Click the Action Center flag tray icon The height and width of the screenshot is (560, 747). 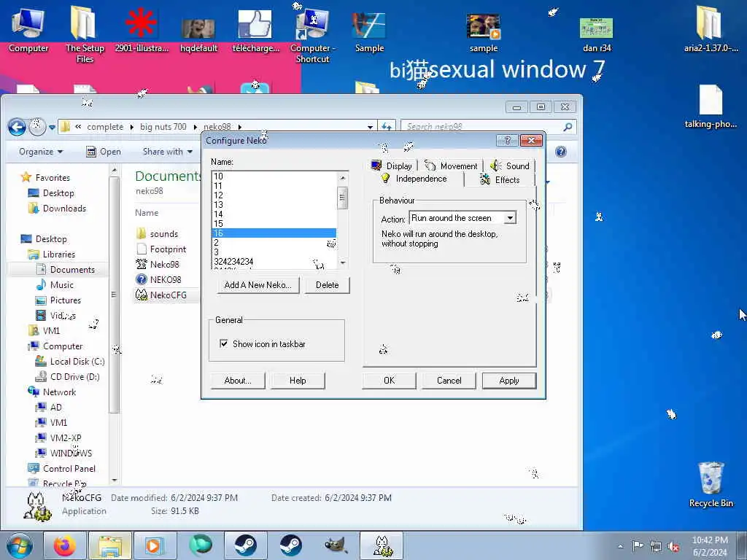[x=638, y=546]
